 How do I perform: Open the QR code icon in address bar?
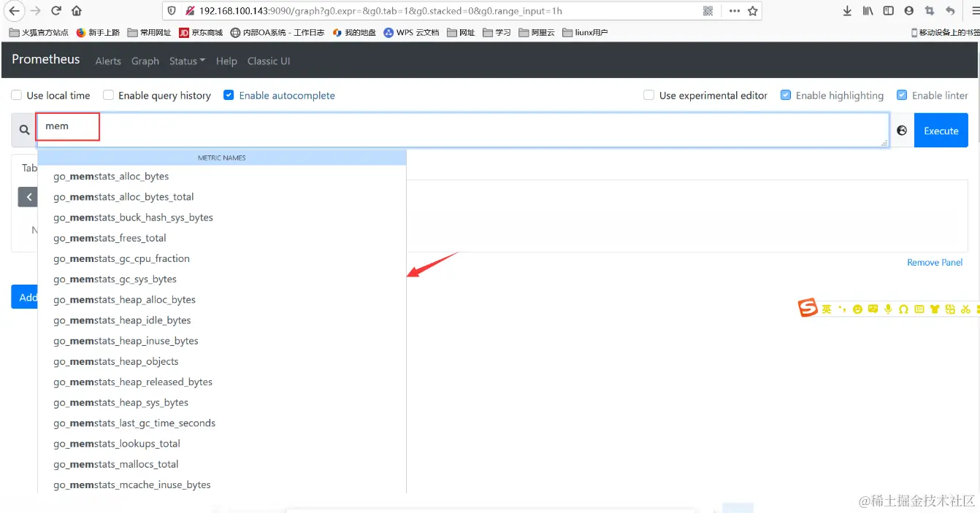pyautogui.click(x=708, y=11)
